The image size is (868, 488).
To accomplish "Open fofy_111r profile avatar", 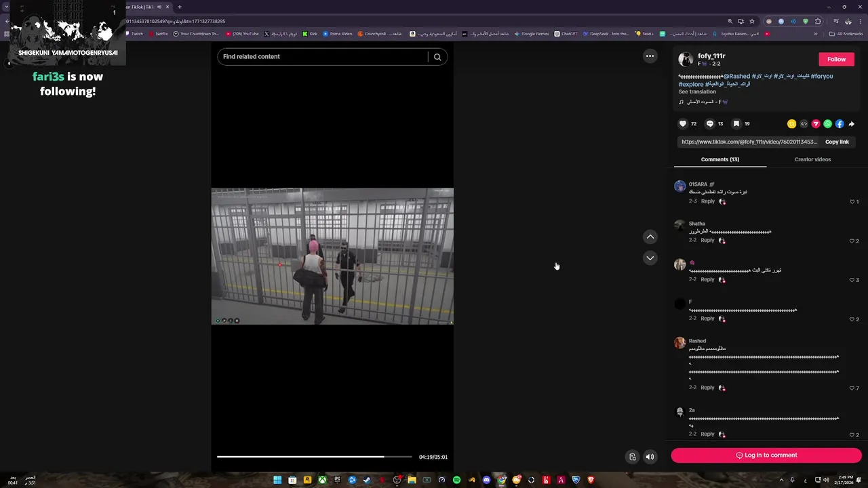I will click(686, 59).
